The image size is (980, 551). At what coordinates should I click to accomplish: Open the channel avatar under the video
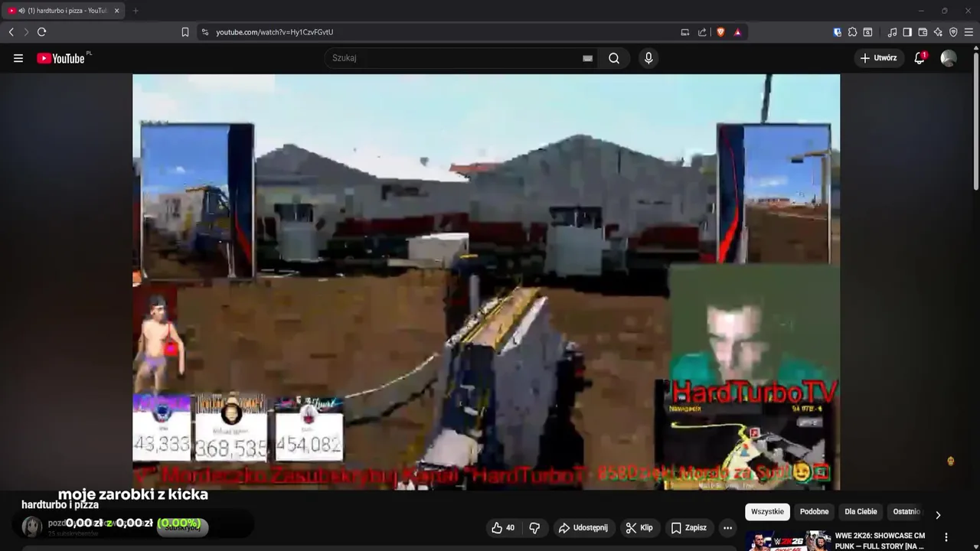pyautogui.click(x=31, y=527)
